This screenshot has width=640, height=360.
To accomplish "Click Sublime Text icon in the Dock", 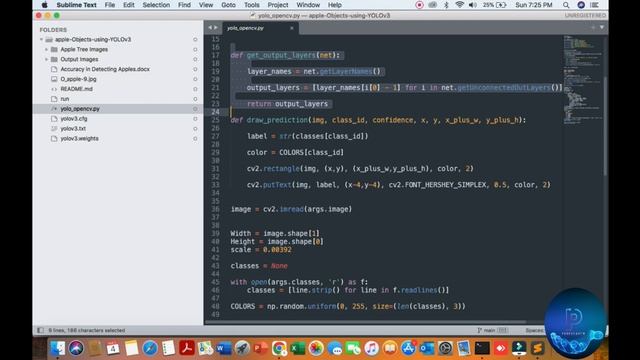I will point(537,348).
